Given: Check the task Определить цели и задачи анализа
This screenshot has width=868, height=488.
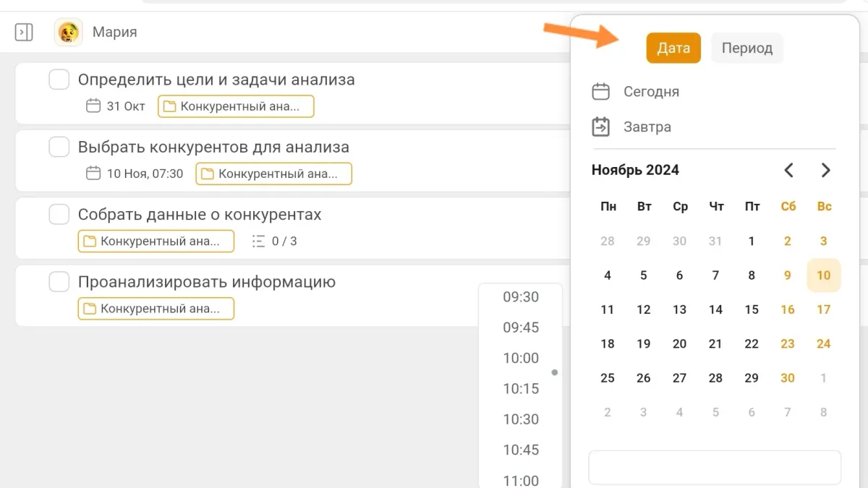Looking at the screenshot, I should pyautogui.click(x=59, y=80).
